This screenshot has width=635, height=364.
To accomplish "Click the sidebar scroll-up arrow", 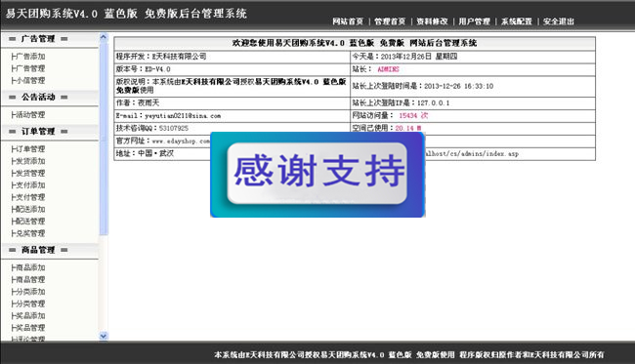I will (x=104, y=37).
